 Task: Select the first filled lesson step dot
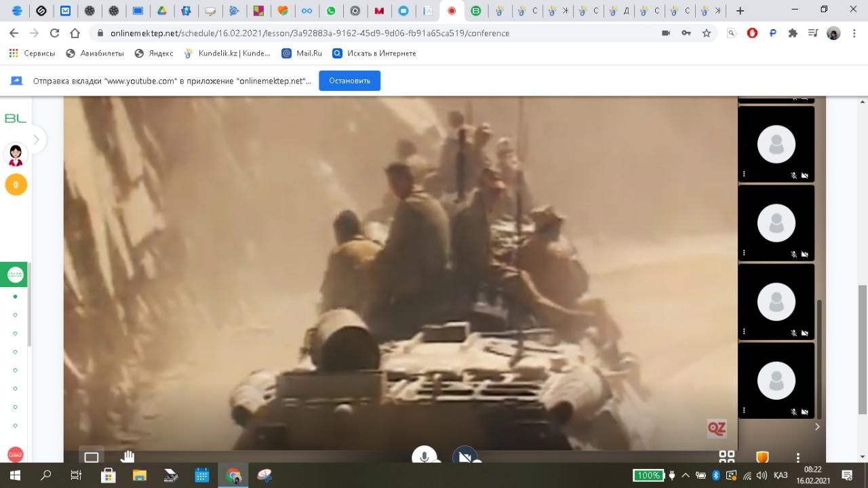click(x=16, y=297)
